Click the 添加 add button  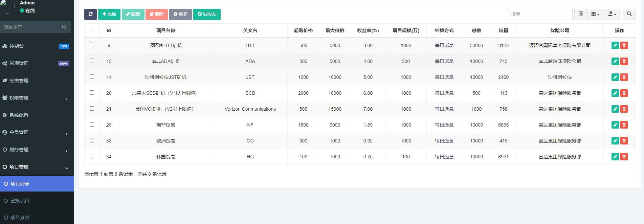109,14
